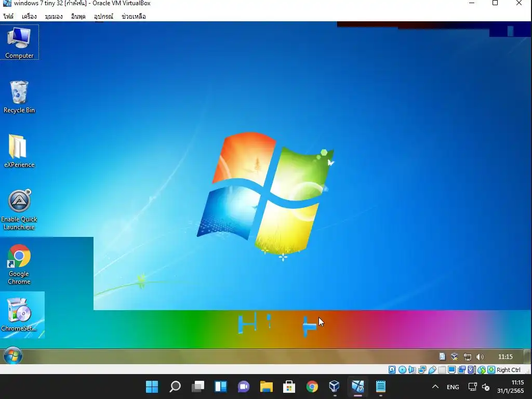
Task: Open the Windows 7 Start orb
Action: pos(13,356)
